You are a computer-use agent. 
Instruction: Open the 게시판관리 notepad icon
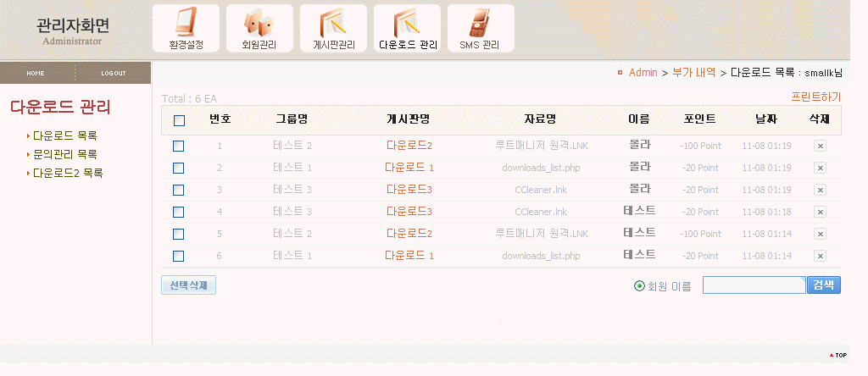pyautogui.click(x=333, y=28)
